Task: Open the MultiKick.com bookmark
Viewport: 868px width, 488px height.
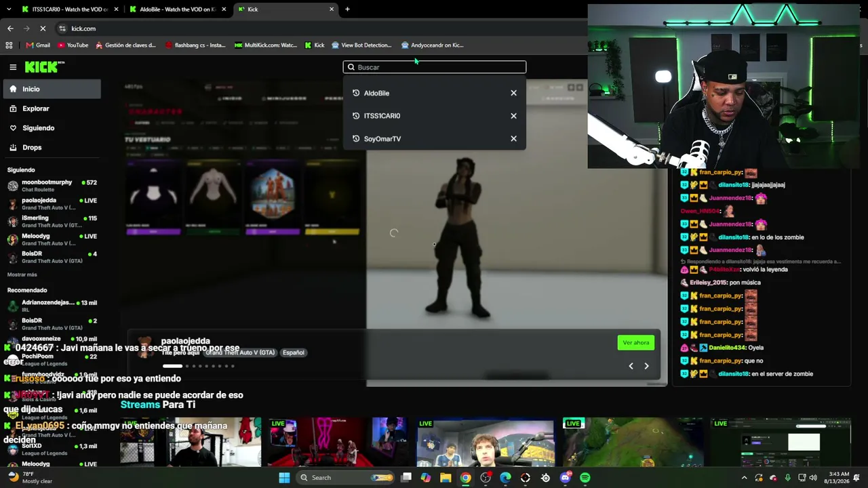Action: pyautogui.click(x=266, y=45)
